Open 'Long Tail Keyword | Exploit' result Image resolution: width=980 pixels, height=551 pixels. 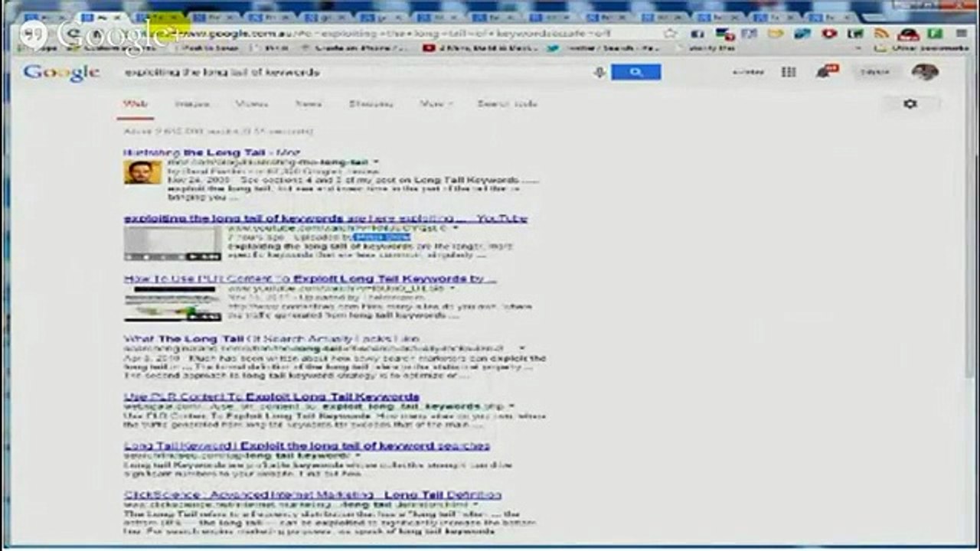coord(307,445)
